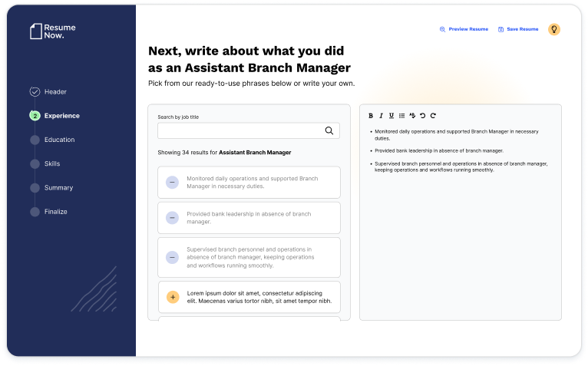Toggle italic formatting in the editor
The height and width of the screenshot is (366, 588).
[381, 116]
